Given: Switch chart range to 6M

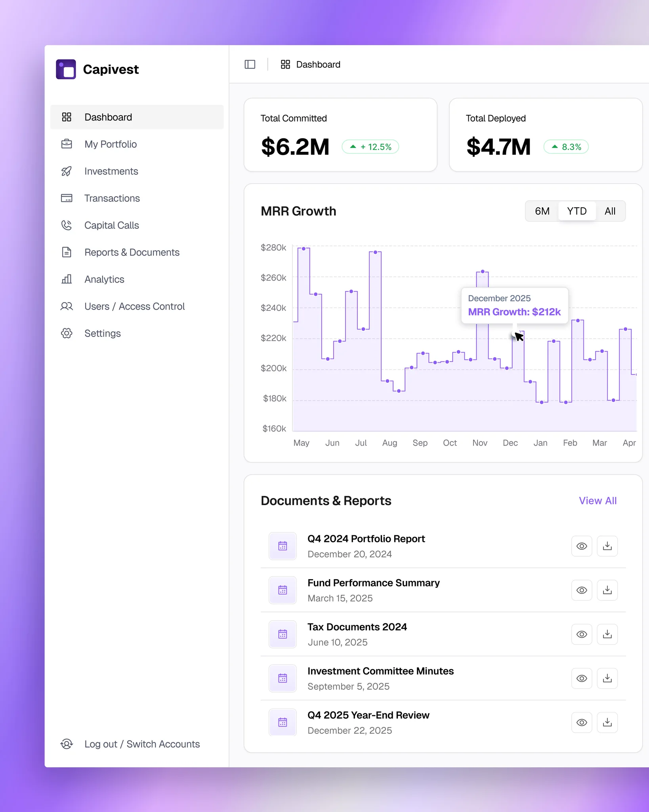Looking at the screenshot, I should (542, 211).
